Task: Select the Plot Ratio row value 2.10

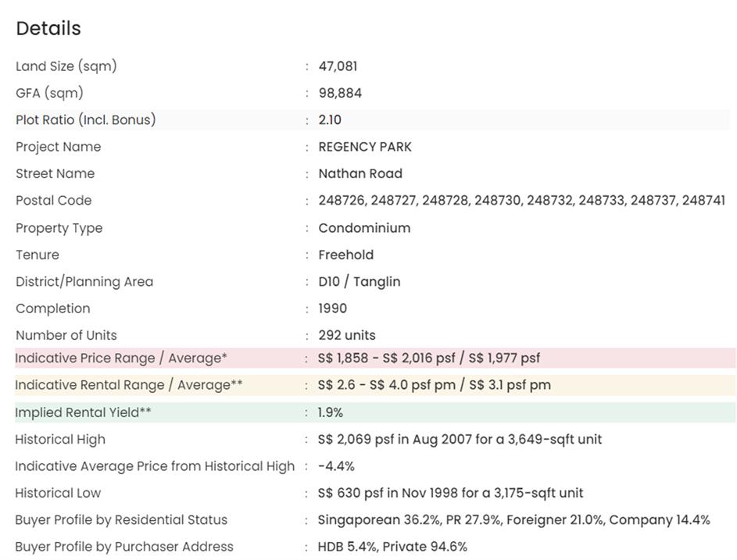Action: pos(330,119)
